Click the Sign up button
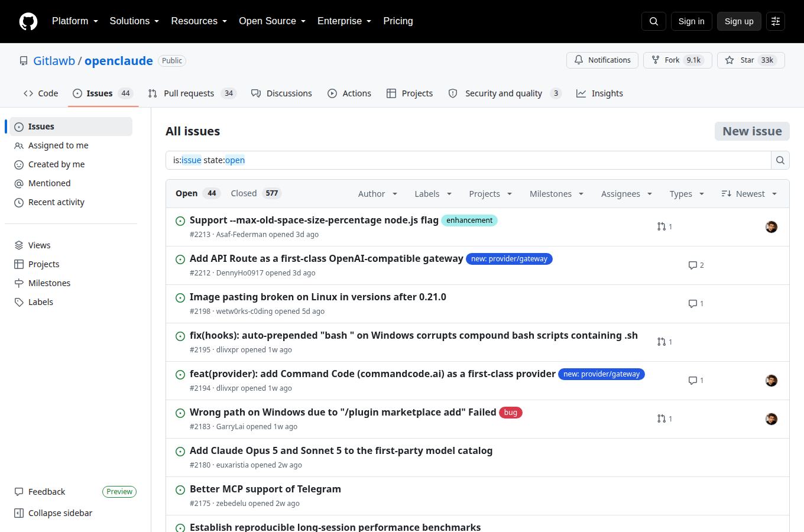Image resolution: width=804 pixels, height=532 pixels. tap(739, 21)
